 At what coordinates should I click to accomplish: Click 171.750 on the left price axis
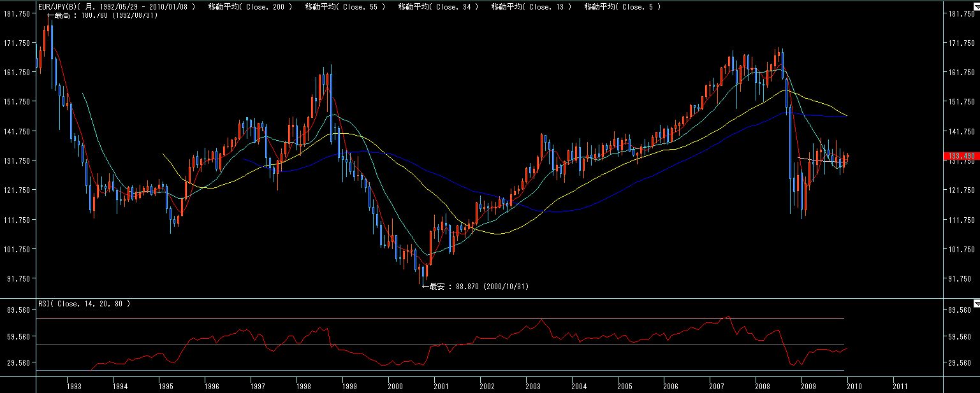point(17,43)
